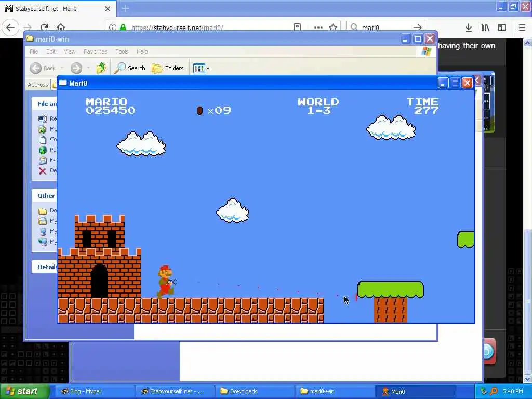Open page actions three-dot menu
532x399 pixels.
pyautogui.click(x=318, y=27)
